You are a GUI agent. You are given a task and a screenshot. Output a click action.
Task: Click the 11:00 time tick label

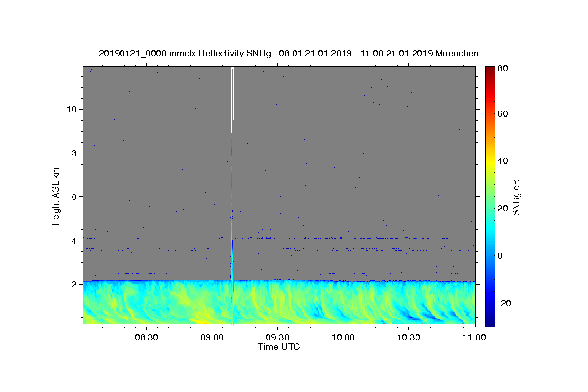(474, 338)
